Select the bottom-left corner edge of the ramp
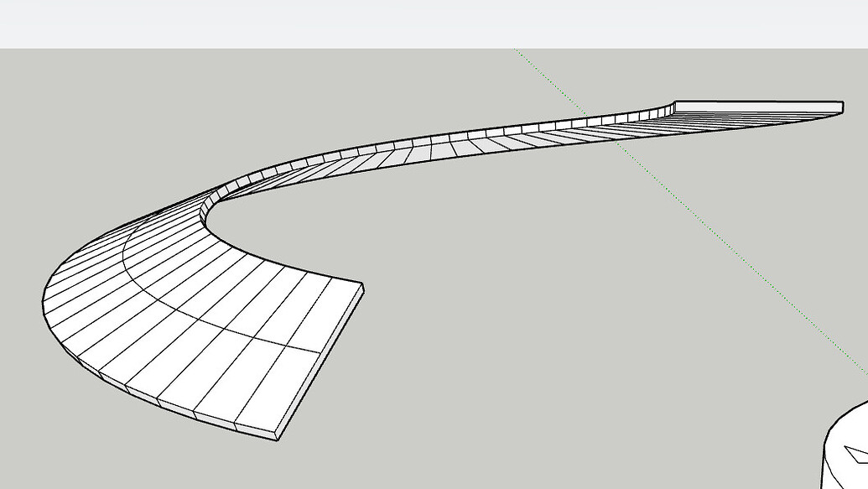Viewport: 868px width, 489px height. coord(113,382)
